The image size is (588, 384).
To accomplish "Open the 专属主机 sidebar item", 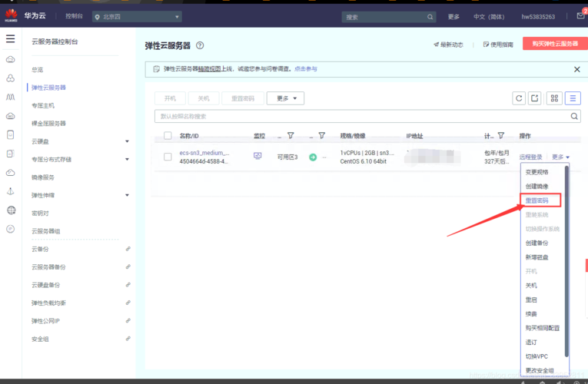I will pyautogui.click(x=43, y=106).
